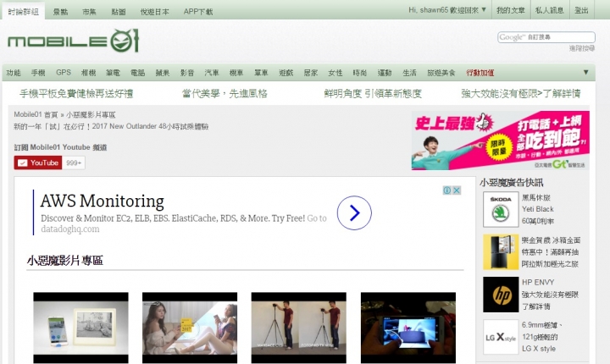Viewport: 610px width, 364px height.
Task: Open the refrigerator ad thumbnail
Action: pos(501,251)
